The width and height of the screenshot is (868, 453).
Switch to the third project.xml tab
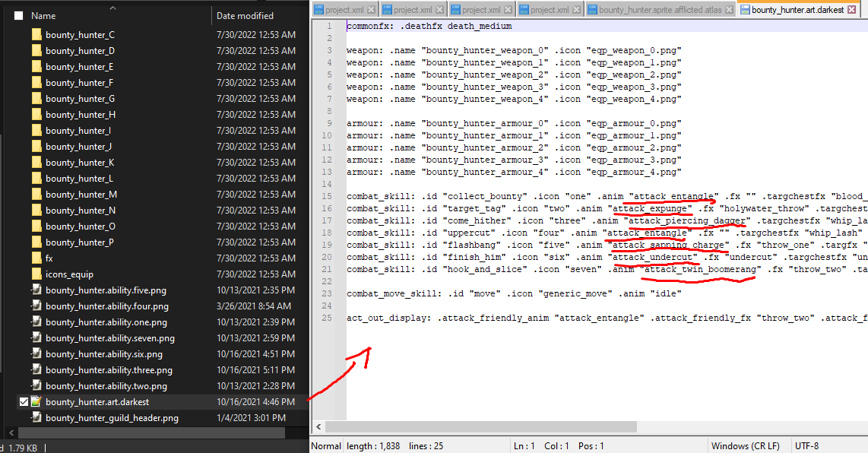click(480, 9)
